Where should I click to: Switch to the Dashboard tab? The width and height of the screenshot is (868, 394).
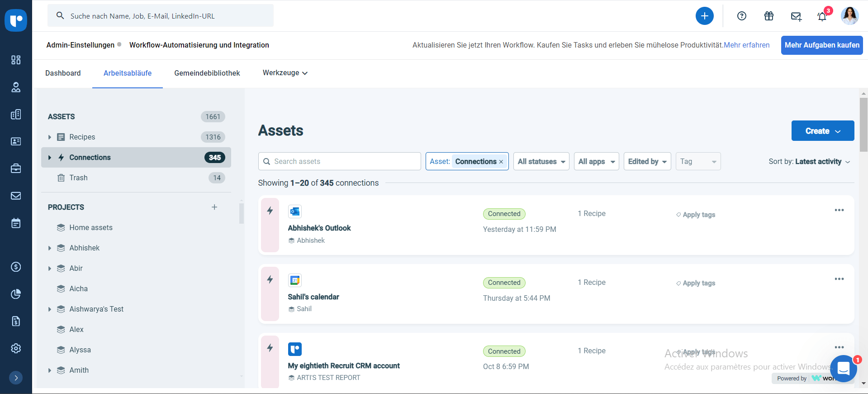click(63, 73)
